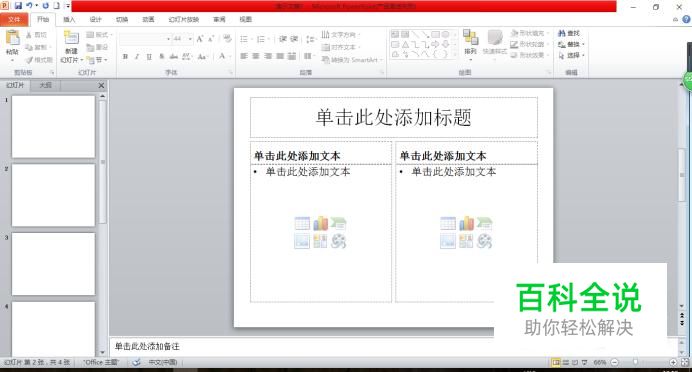Switch to the Insert (插入) tab
The height and width of the screenshot is (372, 692).
point(69,19)
